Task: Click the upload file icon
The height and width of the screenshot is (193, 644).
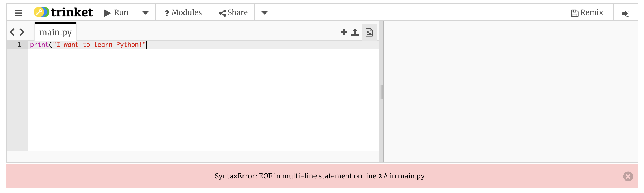Action: [x=355, y=32]
